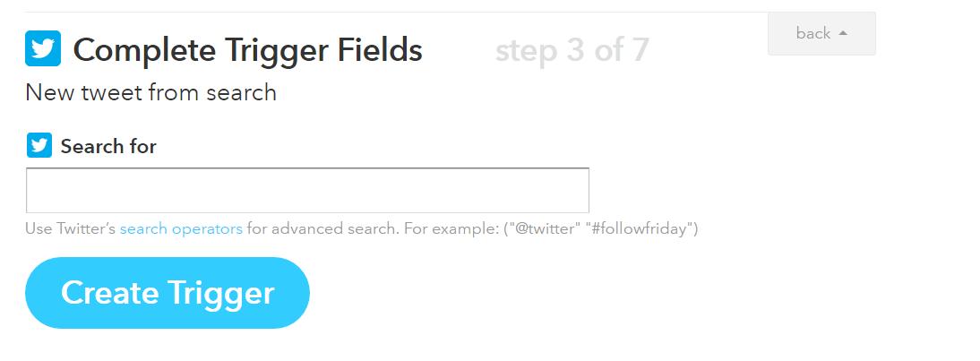The image size is (980, 361).
Task: Focus the Search for text field
Action: pyautogui.click(x=307, y=190)
